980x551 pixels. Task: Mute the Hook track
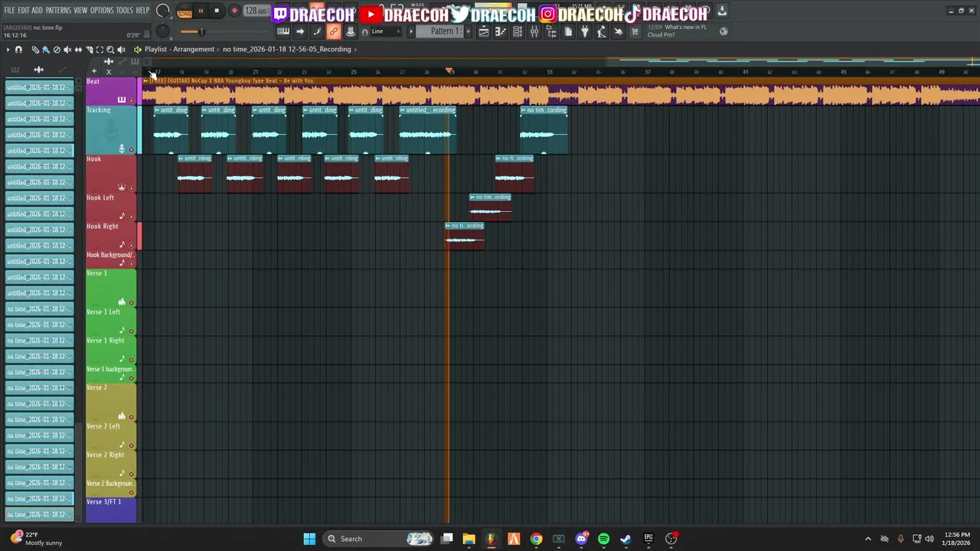point(131,187)
